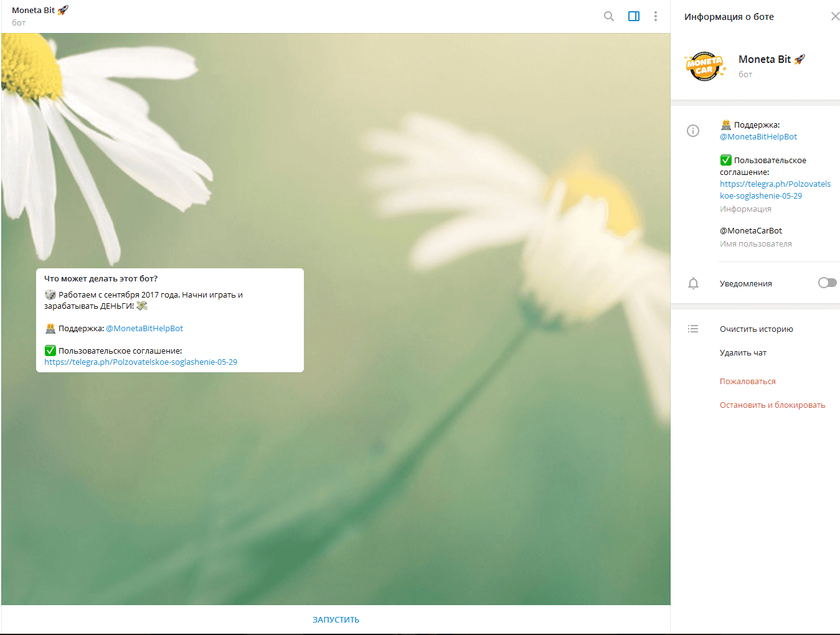Open the three-dot more options menu
This screenshot has width=840, height=635.
click(x=655, y=16)
